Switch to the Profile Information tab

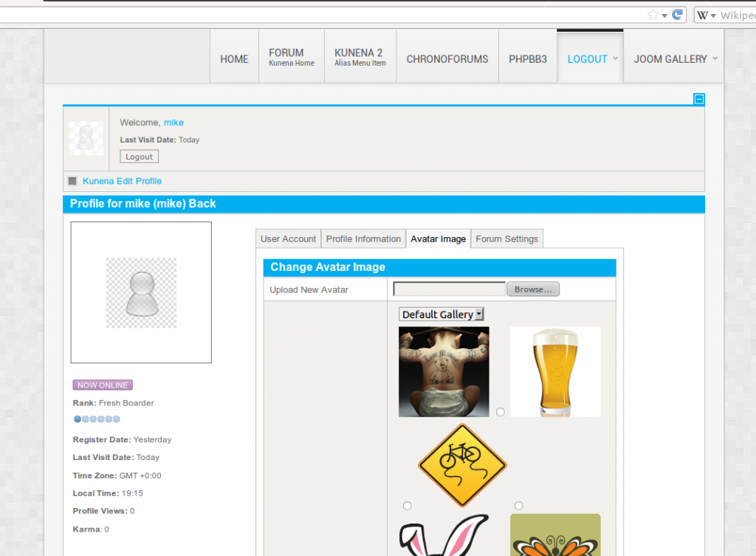pyautogui.click(x=363, y=239)
